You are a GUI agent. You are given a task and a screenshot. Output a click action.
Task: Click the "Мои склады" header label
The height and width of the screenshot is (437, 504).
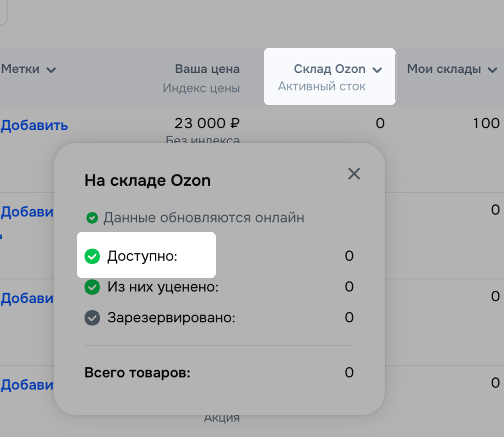click(x=444, y=69)
